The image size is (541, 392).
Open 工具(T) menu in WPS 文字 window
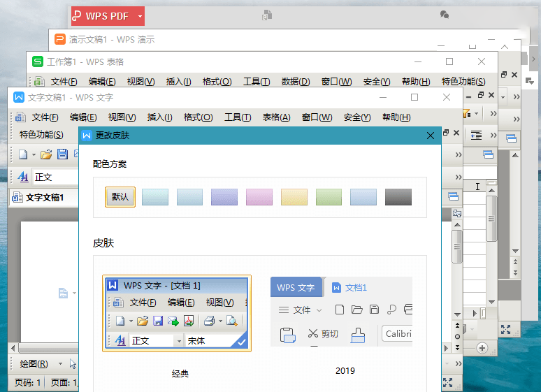238,117
